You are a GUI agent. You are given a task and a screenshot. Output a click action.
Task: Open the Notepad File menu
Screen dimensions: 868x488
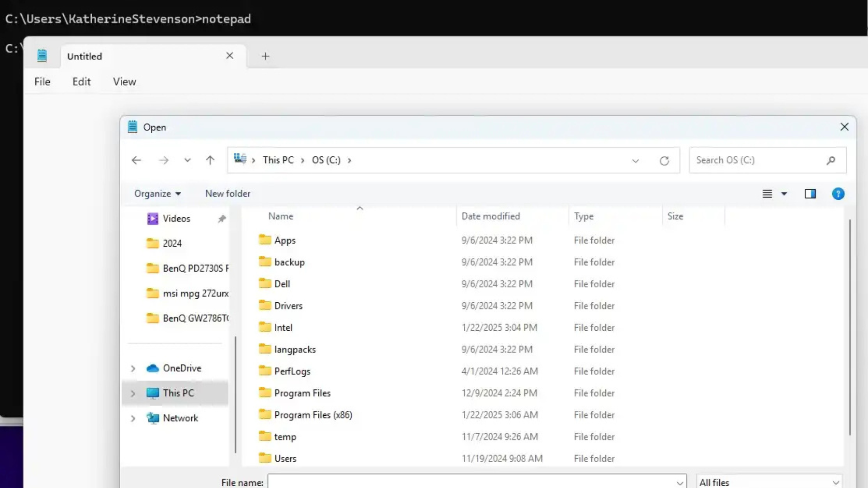click(42, 82)
